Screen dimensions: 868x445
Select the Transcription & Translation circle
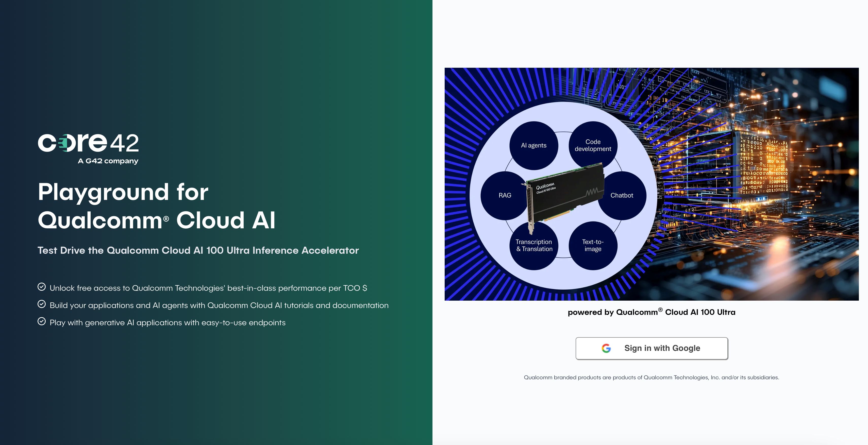tap(534, 246)
